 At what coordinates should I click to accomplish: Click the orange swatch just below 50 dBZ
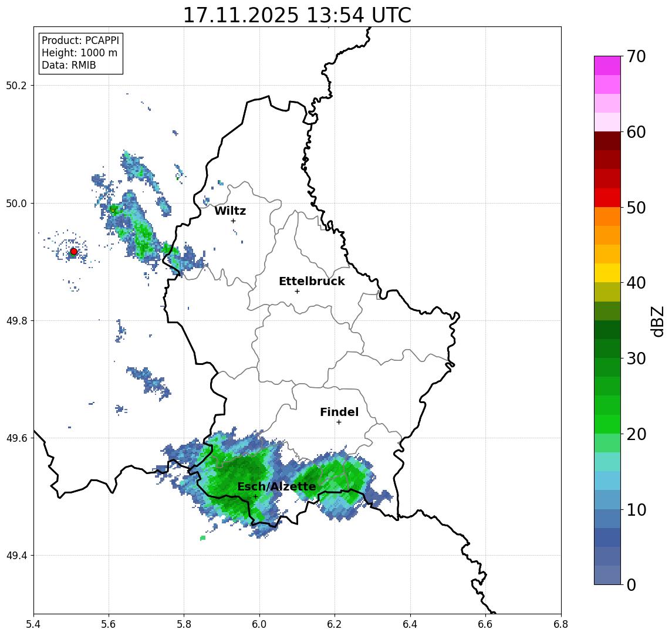[607, 216]
